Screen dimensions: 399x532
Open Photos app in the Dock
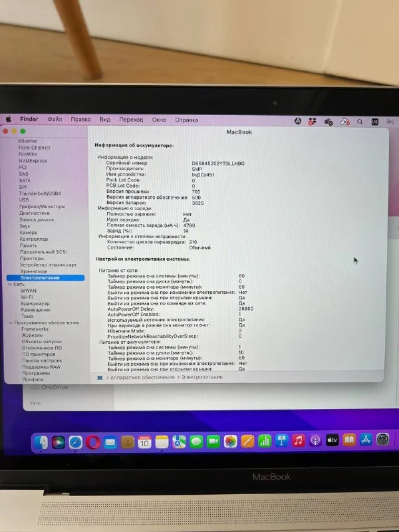(x=230, y=442)
